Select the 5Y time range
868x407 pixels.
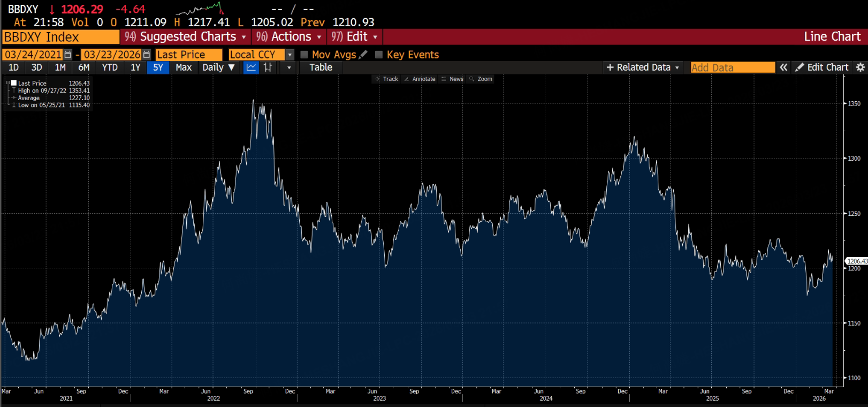pos(158,67)
